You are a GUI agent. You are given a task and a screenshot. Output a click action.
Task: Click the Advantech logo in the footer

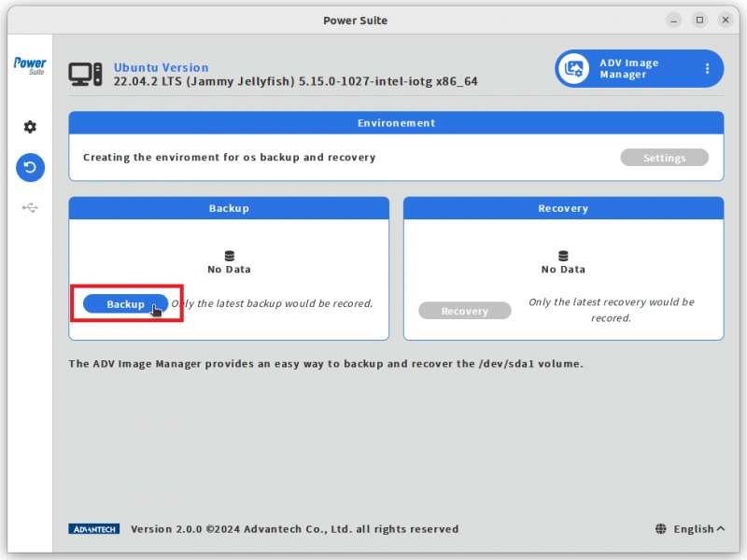tap(93, 528)
